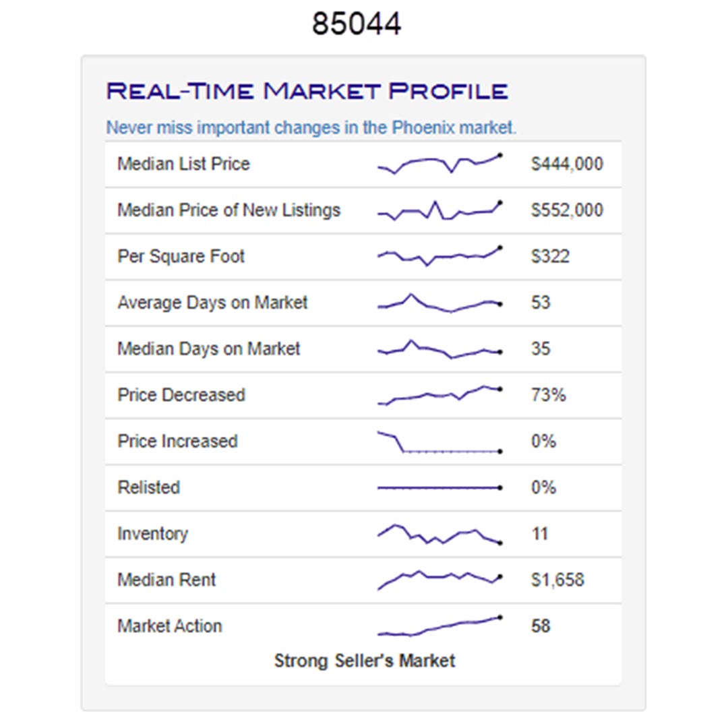The width and height of the screenshot is (728, 728).
Task: Click the Per Square Foot trend sparkline
Action: (439, 256)
